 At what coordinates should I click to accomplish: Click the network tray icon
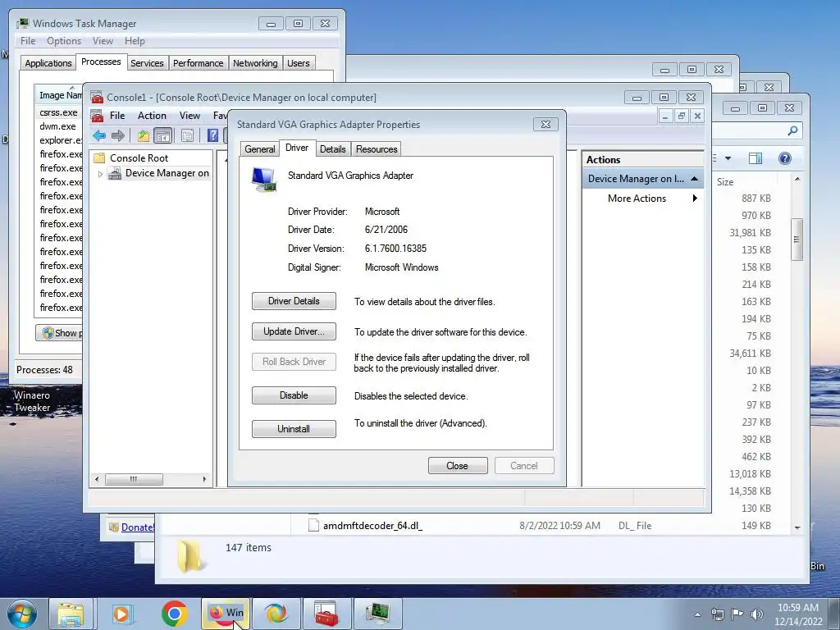(x=717, y=614)
